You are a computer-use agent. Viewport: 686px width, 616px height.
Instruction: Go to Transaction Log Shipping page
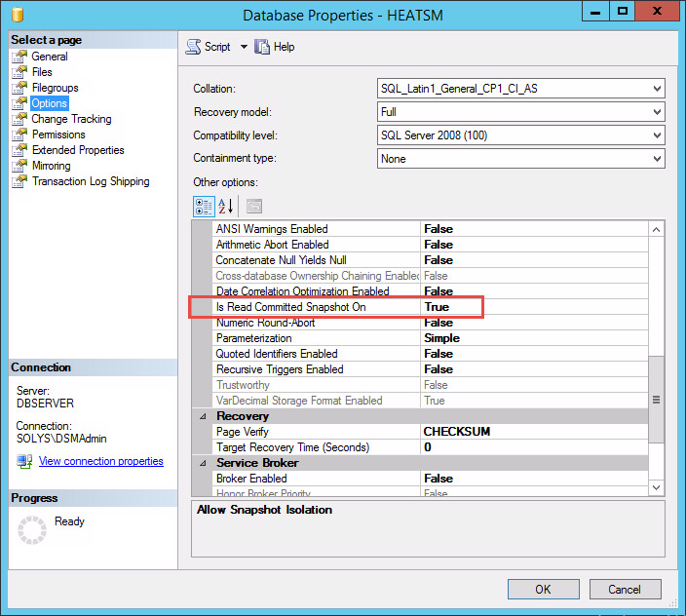90,181
